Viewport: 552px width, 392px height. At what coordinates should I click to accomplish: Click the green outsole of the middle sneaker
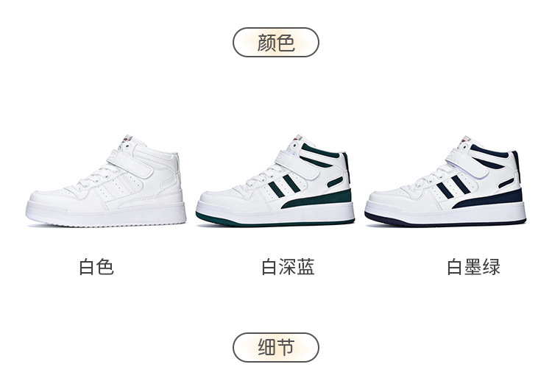[275, 221]
